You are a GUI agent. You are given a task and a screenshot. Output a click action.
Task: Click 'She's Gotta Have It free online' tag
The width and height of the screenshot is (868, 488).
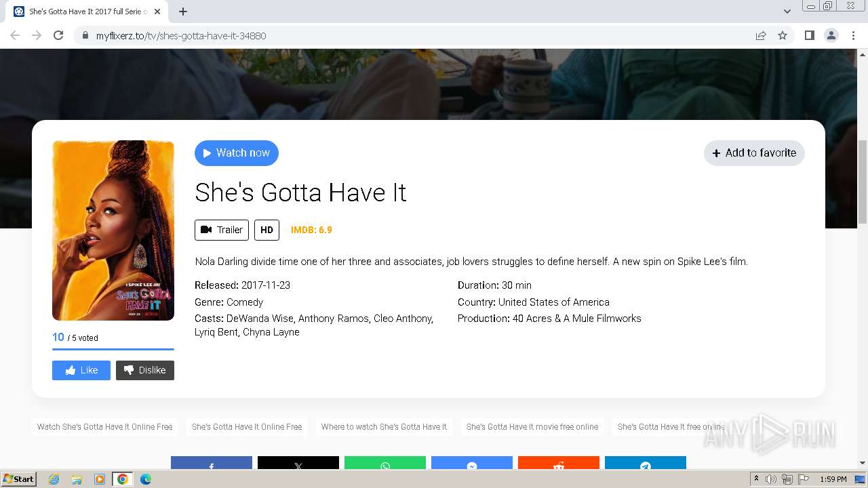click(x=671, y=427)
